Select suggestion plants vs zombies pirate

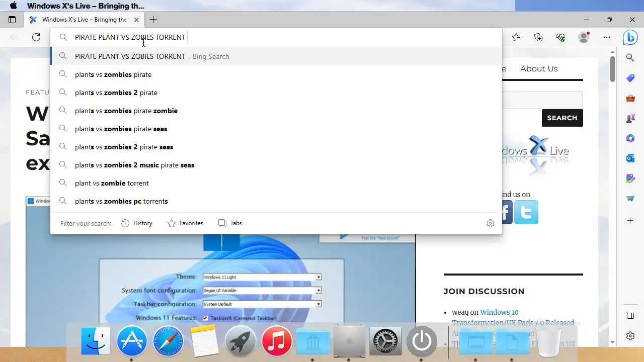coord(276,74)
